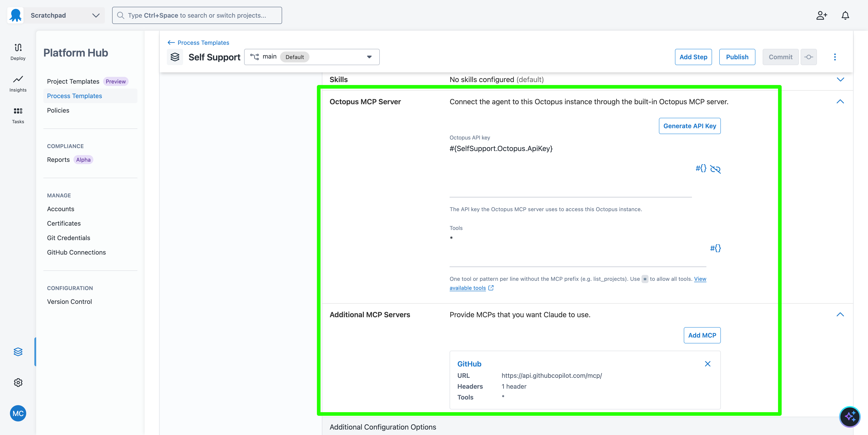Insert a variable into the Tools field

click(x=715, y=248)
